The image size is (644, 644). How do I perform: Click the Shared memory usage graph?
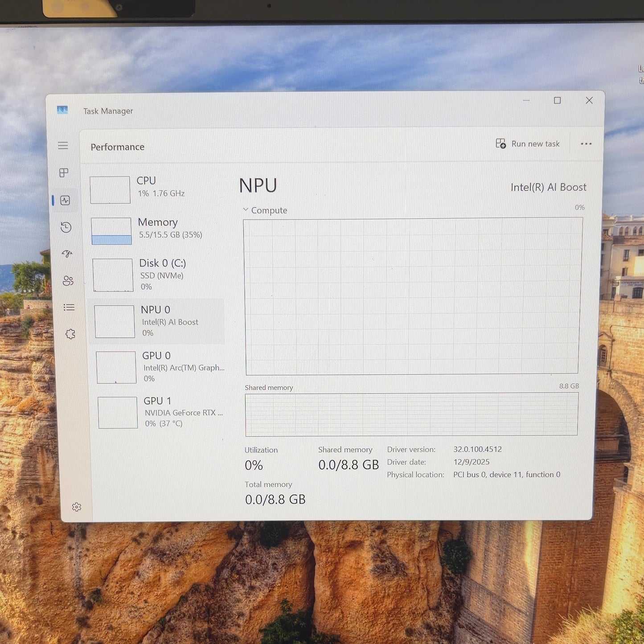click(411, 414)
